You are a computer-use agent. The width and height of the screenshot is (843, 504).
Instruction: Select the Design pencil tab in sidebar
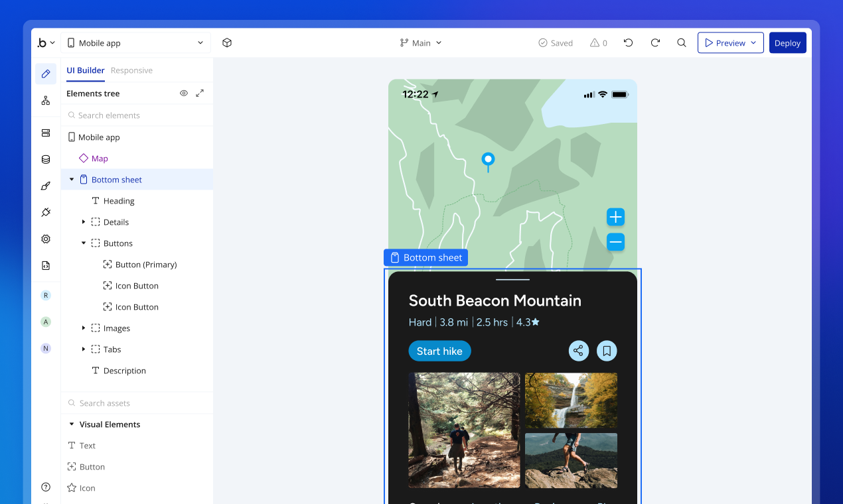click(46, 74)
